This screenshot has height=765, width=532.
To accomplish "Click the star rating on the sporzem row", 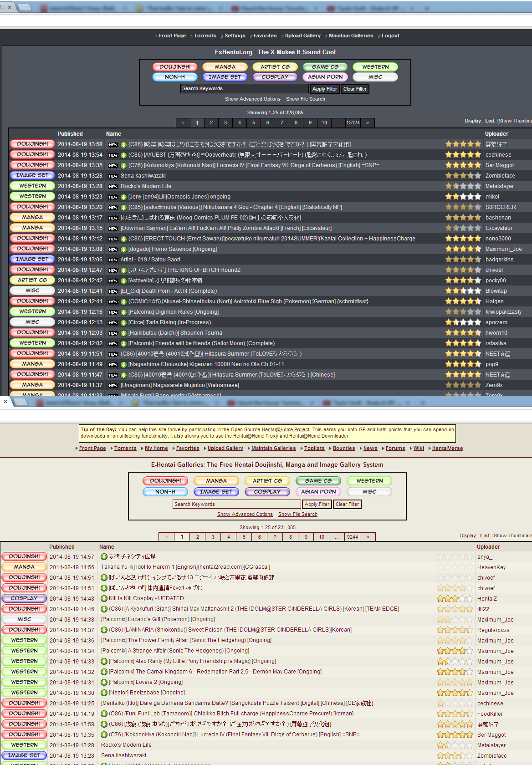I will pos(463,322).
